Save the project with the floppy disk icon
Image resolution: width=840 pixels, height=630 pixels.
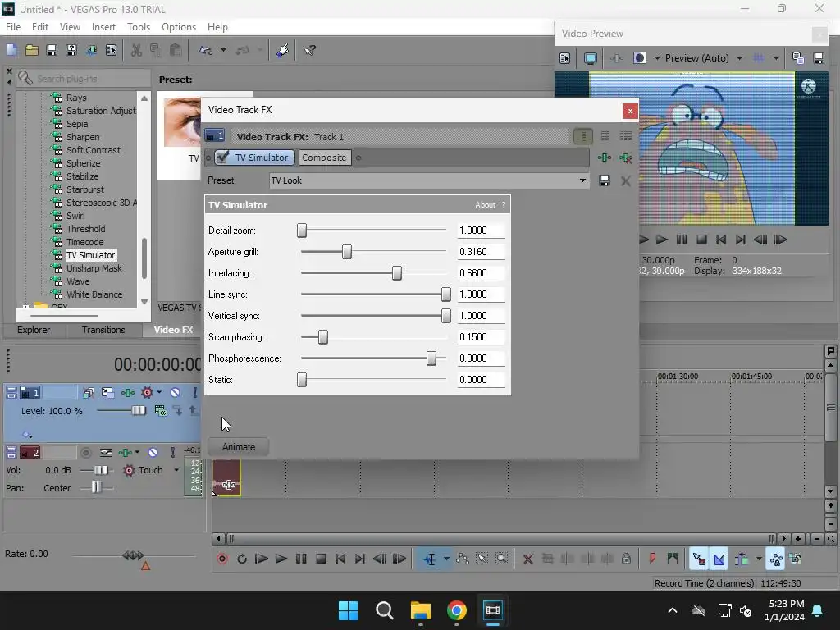tap(52, 50)
